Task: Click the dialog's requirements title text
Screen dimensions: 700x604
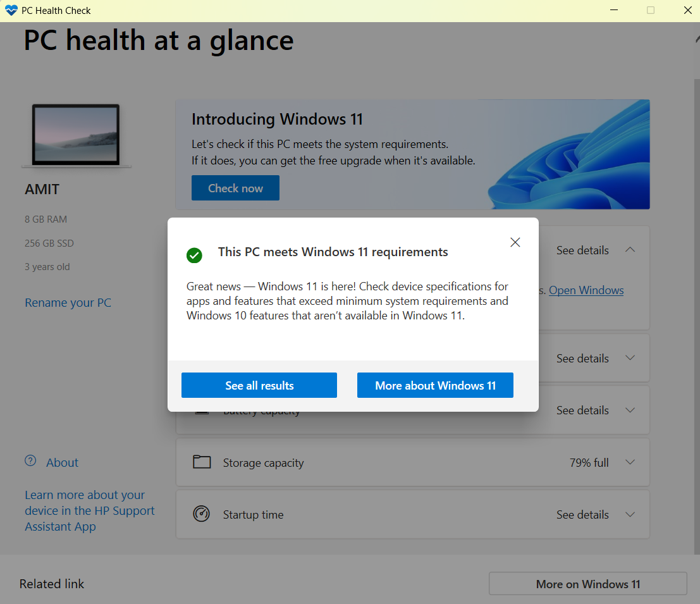Action: coord(333,252)
